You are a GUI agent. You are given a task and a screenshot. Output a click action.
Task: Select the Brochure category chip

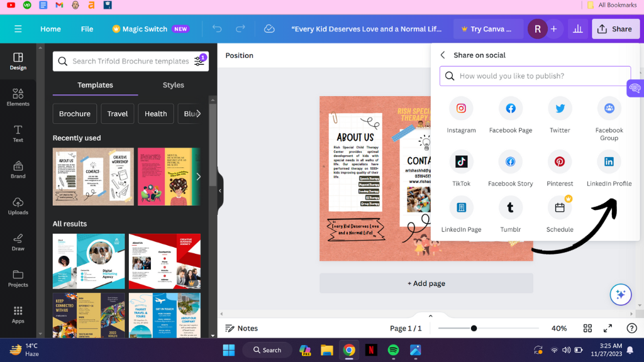[x=75, y=114]
